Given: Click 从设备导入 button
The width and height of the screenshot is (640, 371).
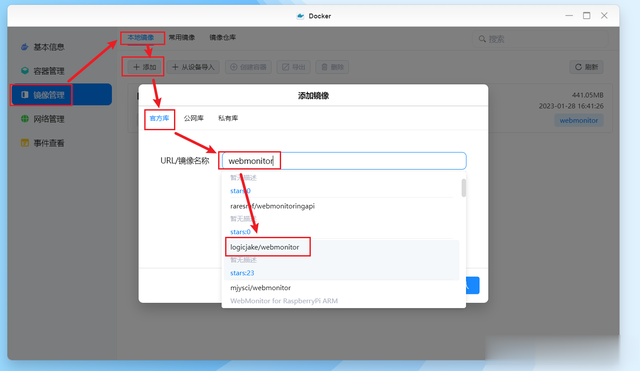Looking at the screenshot, I should tap(193, 67).
